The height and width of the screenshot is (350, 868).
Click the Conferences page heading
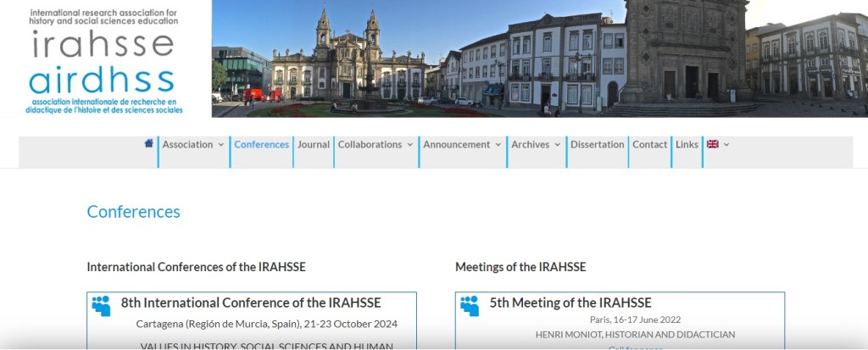[x=133, y=212]
